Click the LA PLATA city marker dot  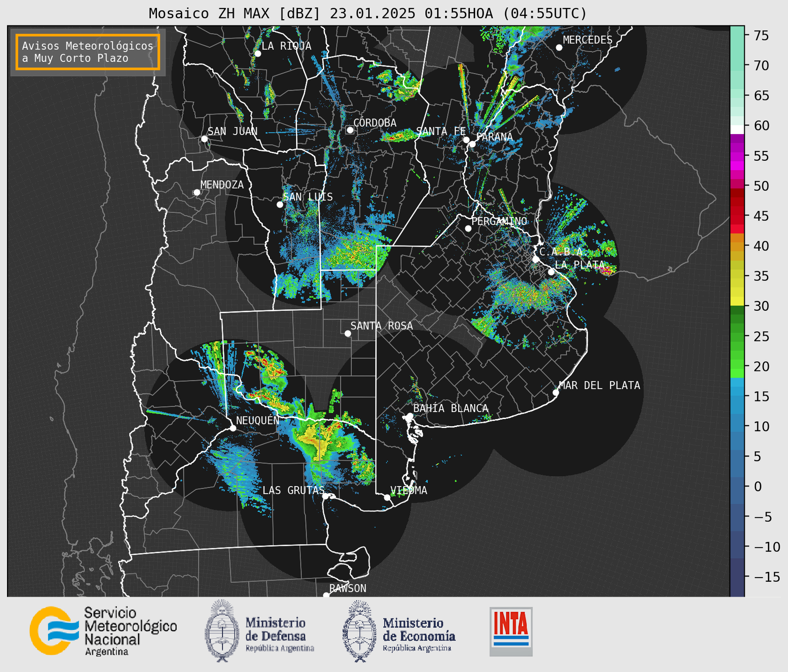coord(551,272)
